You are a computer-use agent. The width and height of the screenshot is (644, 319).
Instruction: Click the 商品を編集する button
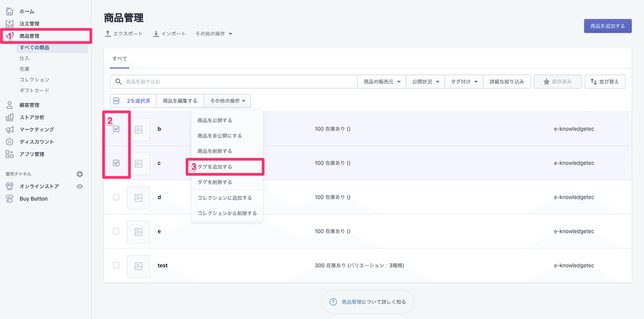(x=180, y=100)
